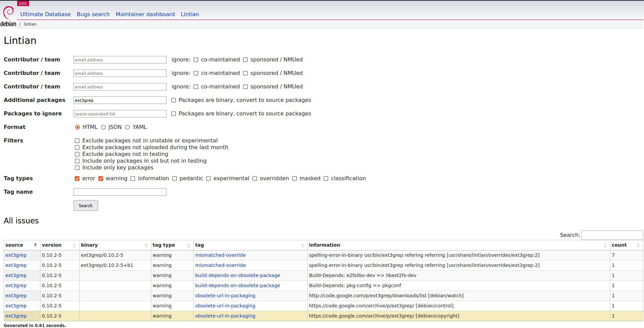This screenshot has width=644, height=328.
Task: Click the Tag name input field
Action: click(120, 192)
